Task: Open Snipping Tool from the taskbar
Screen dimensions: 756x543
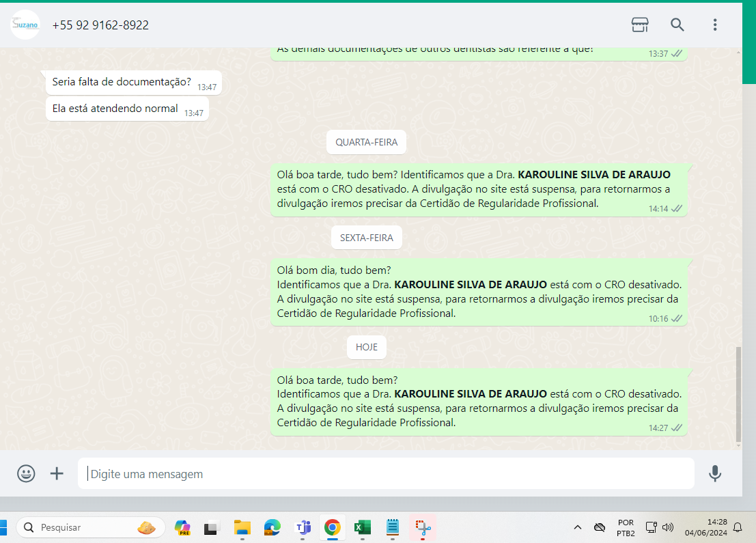Action: pyautogui.click(x=423, y=527)
